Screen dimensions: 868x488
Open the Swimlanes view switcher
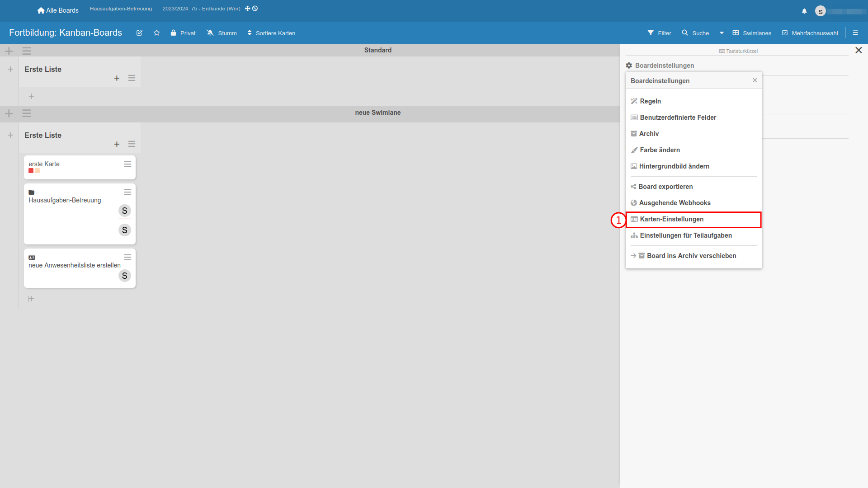coord(752,33)
